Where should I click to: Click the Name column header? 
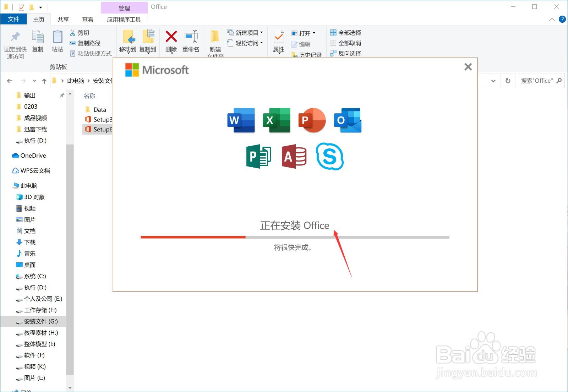tap(89, 96)
